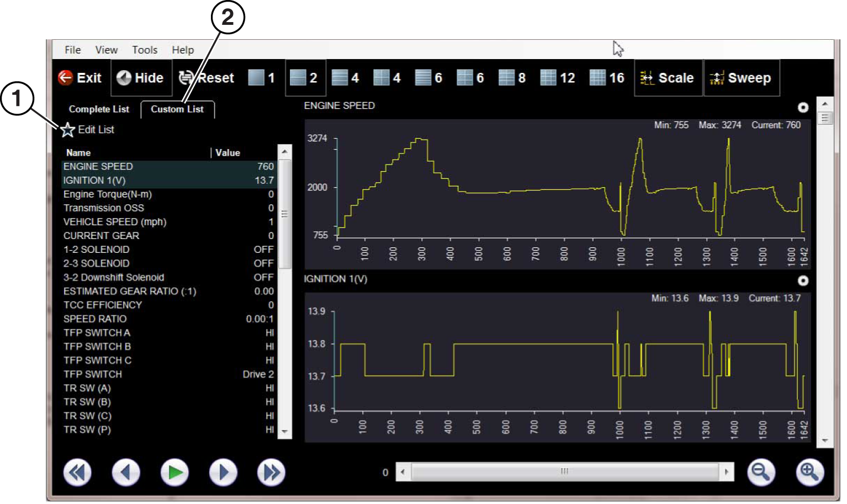Image resolution: width=847 pixels, height=504 pixels.
Task: Open the Tools menu
Action: 145,50
